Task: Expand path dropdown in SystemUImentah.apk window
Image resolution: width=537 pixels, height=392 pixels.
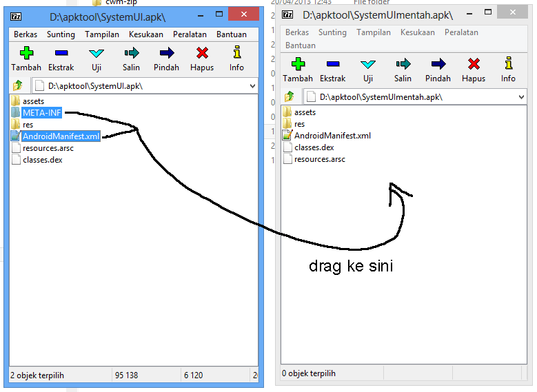Action: point(521,97)
